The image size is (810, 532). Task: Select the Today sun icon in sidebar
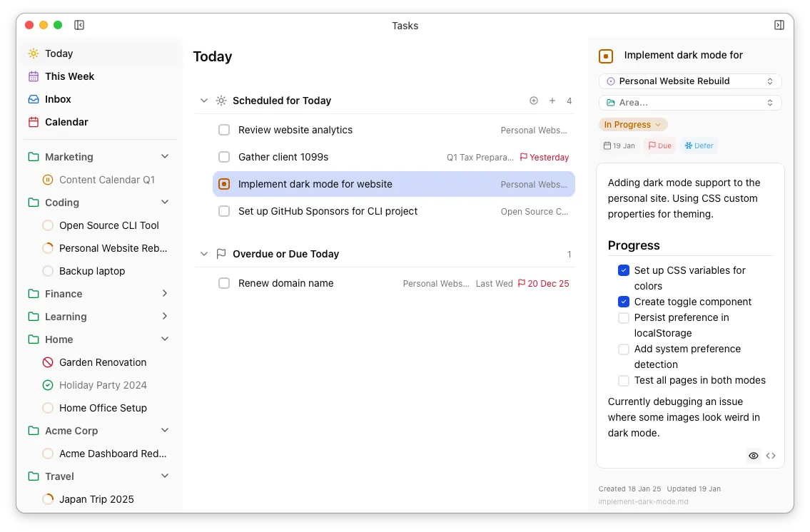pos(33,53)
